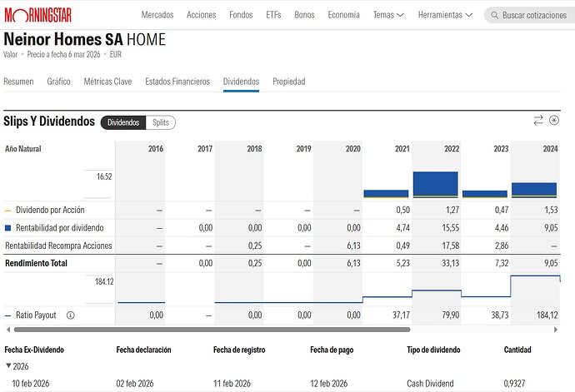Image resolution: width=575 pixels, height=392 pixels.
Task: Click the left scroll arrow of the table
Action: tap(8, 330)
